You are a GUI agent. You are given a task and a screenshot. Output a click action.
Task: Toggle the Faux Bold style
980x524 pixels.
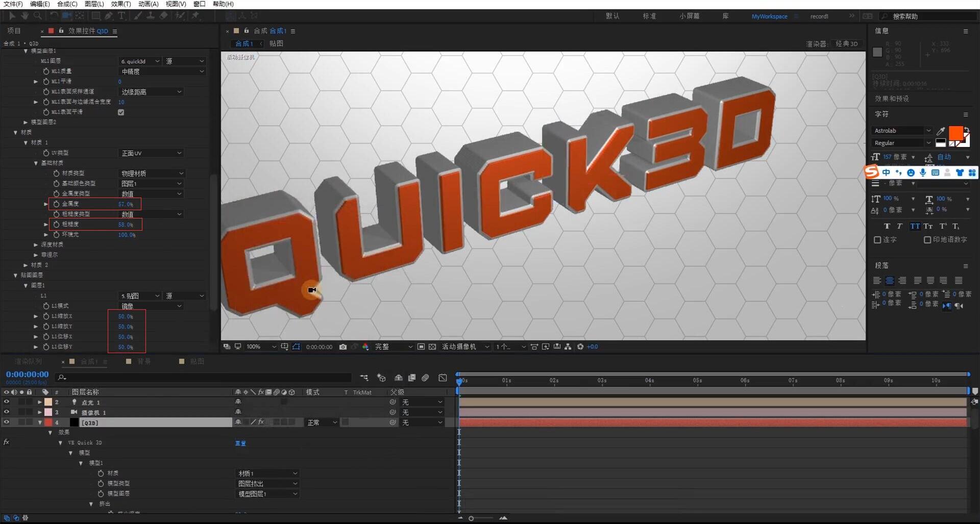click(x=887, y=226)
